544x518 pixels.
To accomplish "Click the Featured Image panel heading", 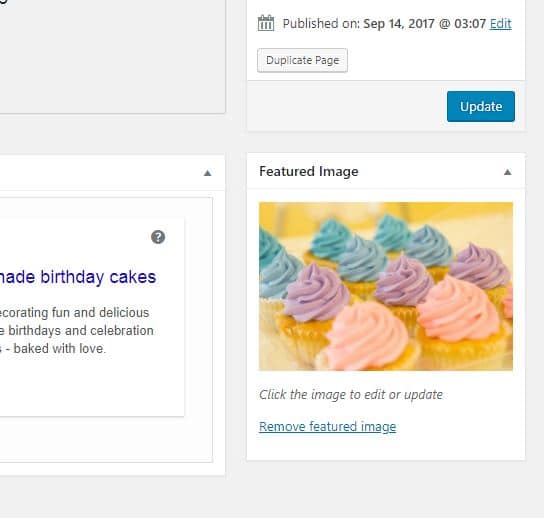I will coord(309,171).
